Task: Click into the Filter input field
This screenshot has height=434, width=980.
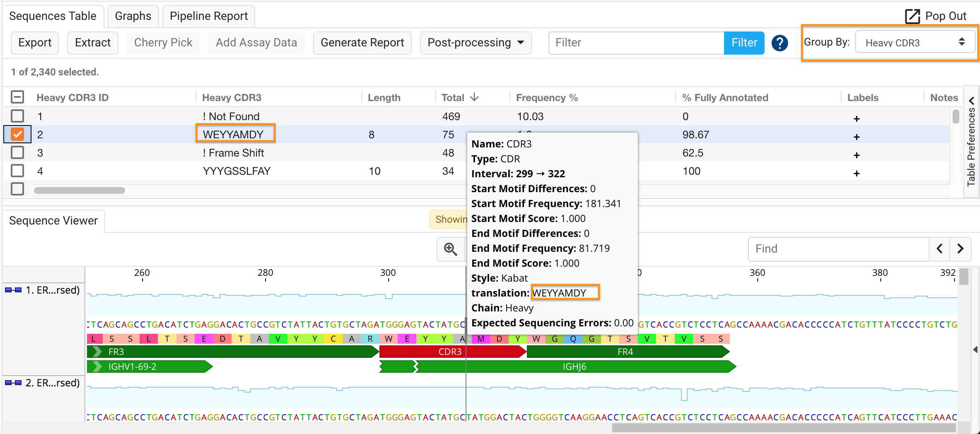Action: tap(636, 43)
